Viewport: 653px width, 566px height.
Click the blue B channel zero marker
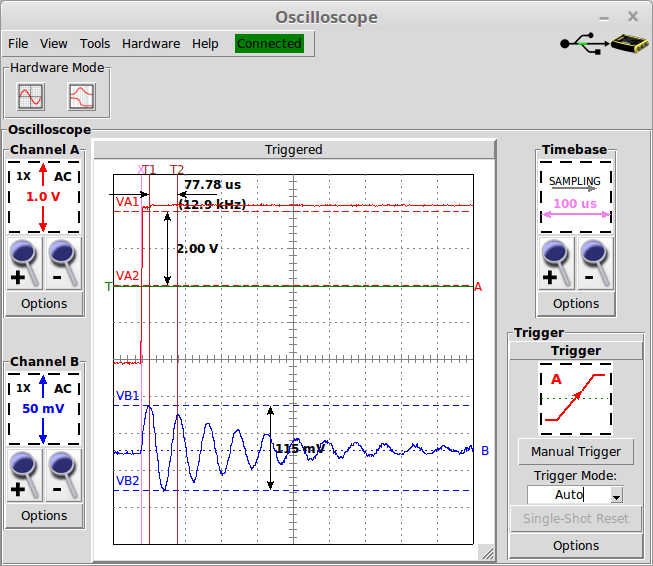click(485, 451)
